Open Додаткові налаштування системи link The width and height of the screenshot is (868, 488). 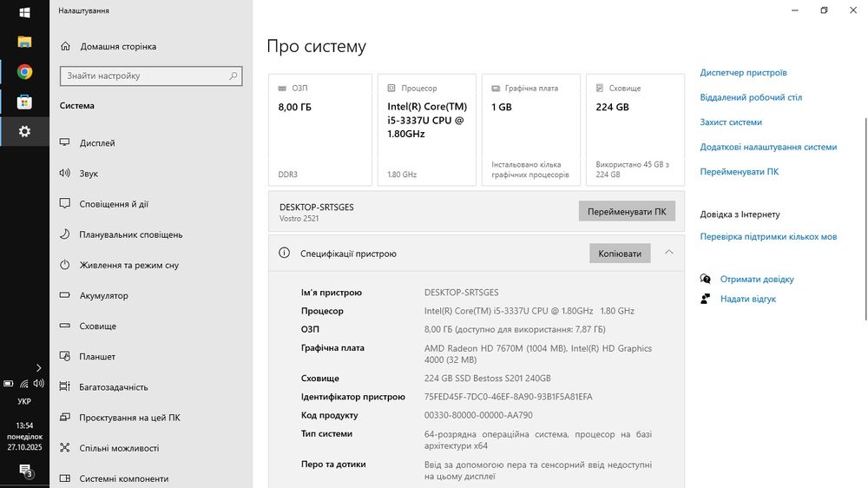pos(768,147)
